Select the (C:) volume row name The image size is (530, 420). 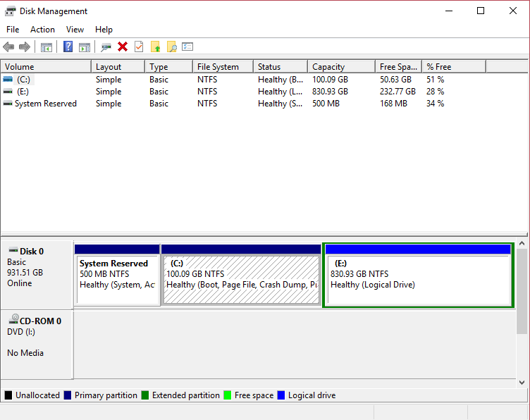(24, 80)
